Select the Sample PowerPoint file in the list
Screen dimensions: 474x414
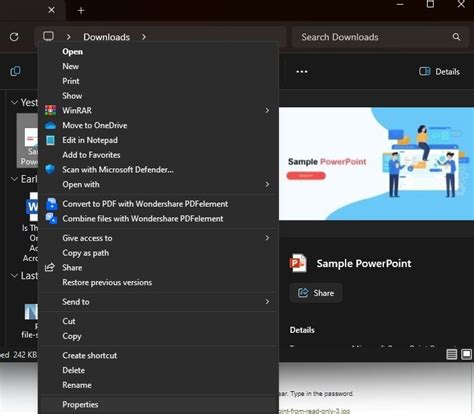[x=28, y=140]
